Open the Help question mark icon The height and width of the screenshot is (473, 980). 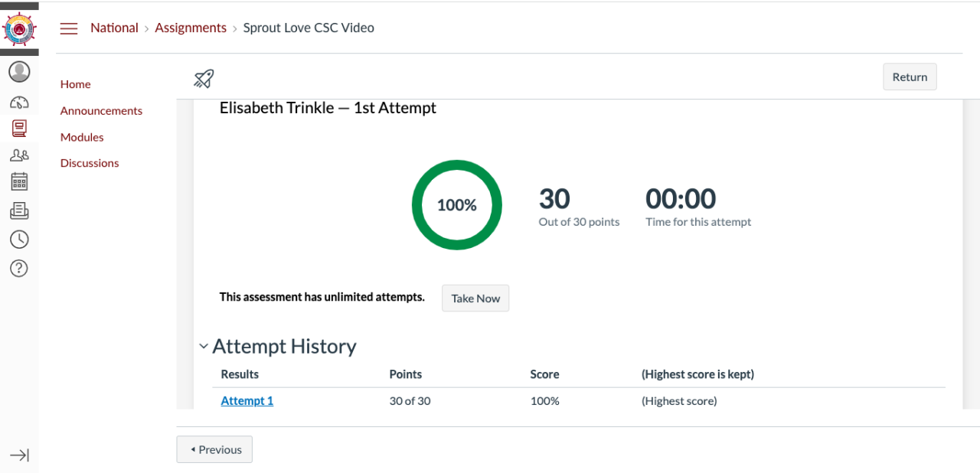[19, 268]
